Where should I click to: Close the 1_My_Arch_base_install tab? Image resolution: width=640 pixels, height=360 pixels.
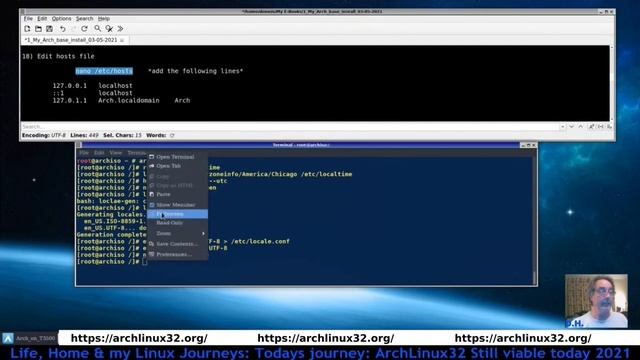122,40
